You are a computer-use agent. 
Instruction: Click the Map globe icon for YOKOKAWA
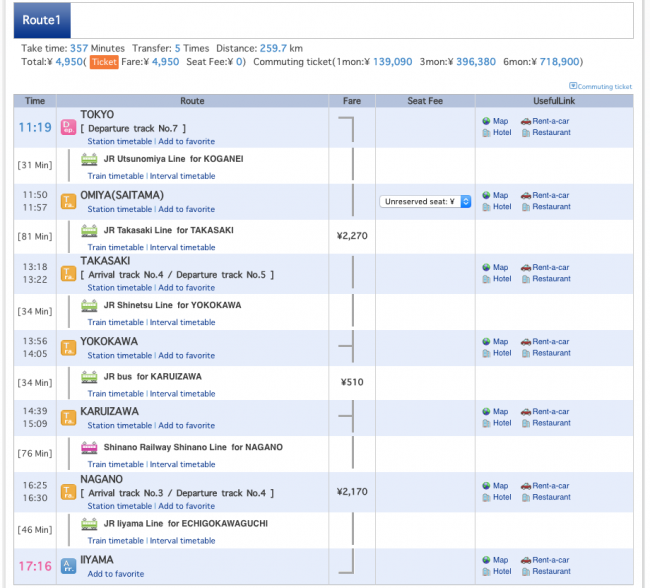[486, 342]
